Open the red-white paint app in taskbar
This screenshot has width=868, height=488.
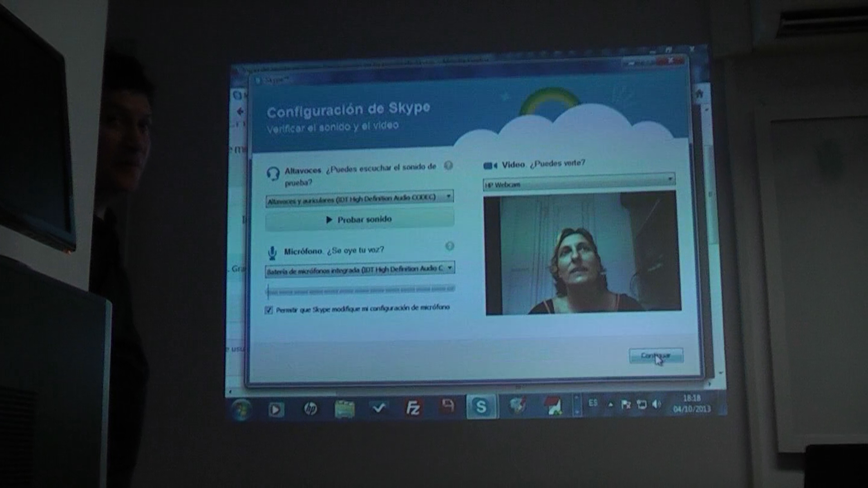pyautogui.click(x=553, y=405)
